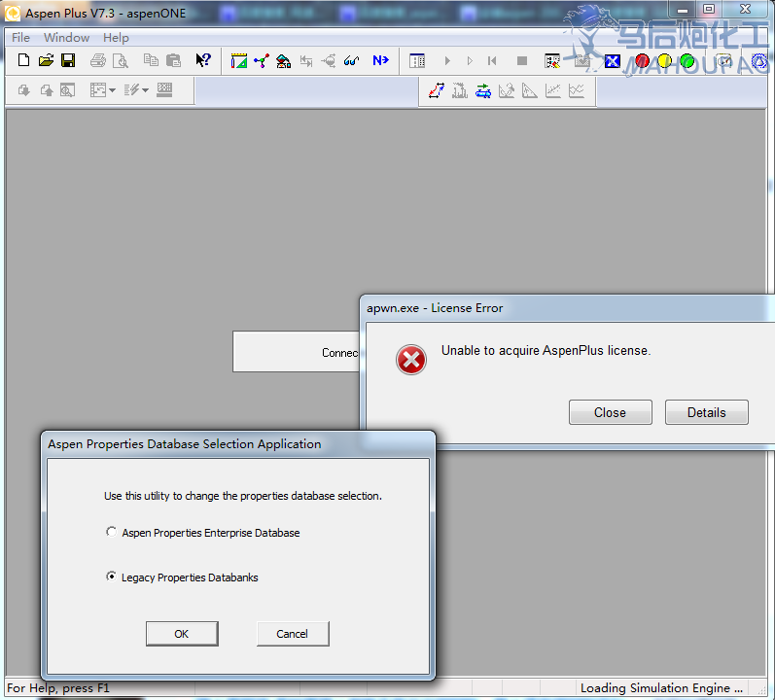Click the Properties flask icon
Image resolution: width=775 pixels, height=700 pixels.
(x=283, y=60)
